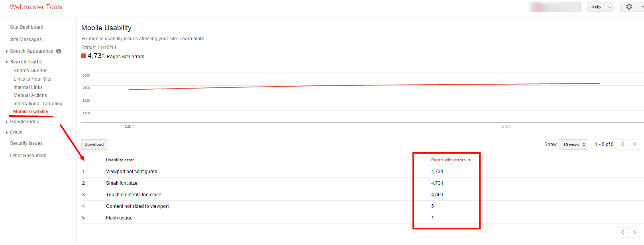The image size is (644, 245).
Task: Open the 10 rows selector
Action: (573, 144)
